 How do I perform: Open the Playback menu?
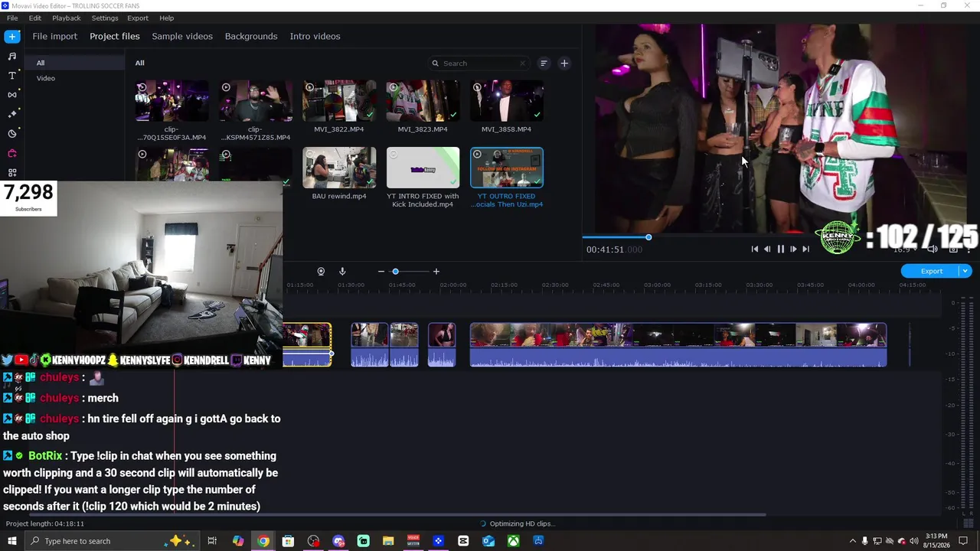(x=67, y=18)
